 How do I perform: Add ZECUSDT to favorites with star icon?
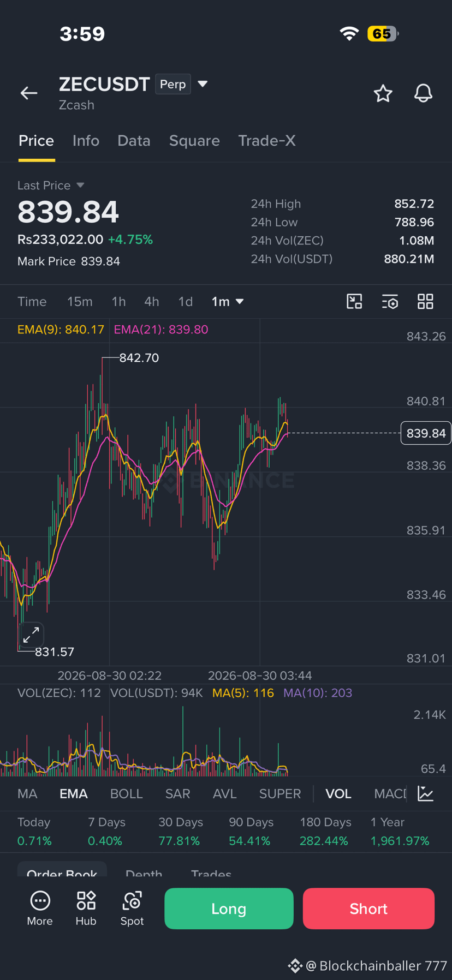coord(383,93)
